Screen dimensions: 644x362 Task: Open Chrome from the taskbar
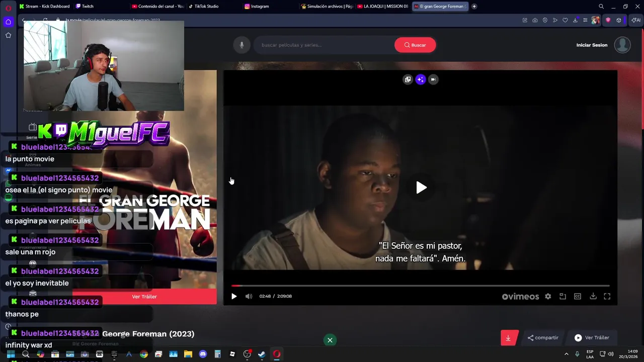coord(144,354)
